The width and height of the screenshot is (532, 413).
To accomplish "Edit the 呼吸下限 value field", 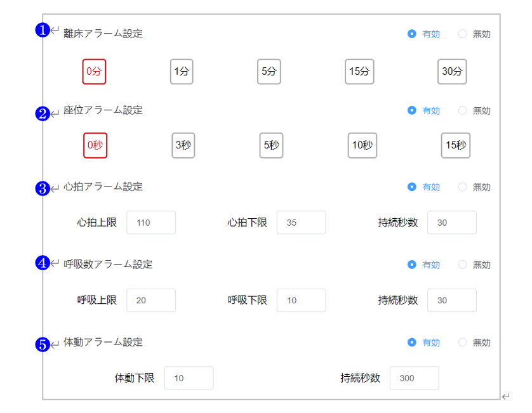I will [x=301, y=300].
